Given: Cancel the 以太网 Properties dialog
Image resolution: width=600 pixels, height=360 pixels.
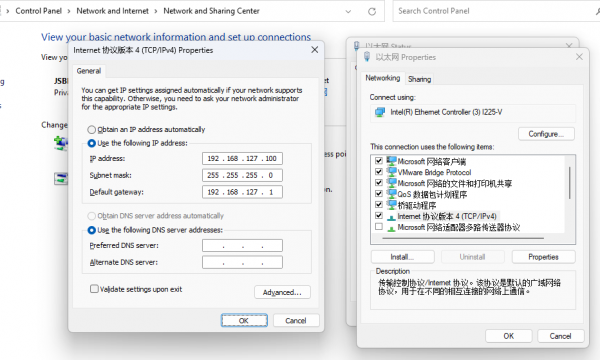Looking at the screenshot, I should click(x=560, y=336).
